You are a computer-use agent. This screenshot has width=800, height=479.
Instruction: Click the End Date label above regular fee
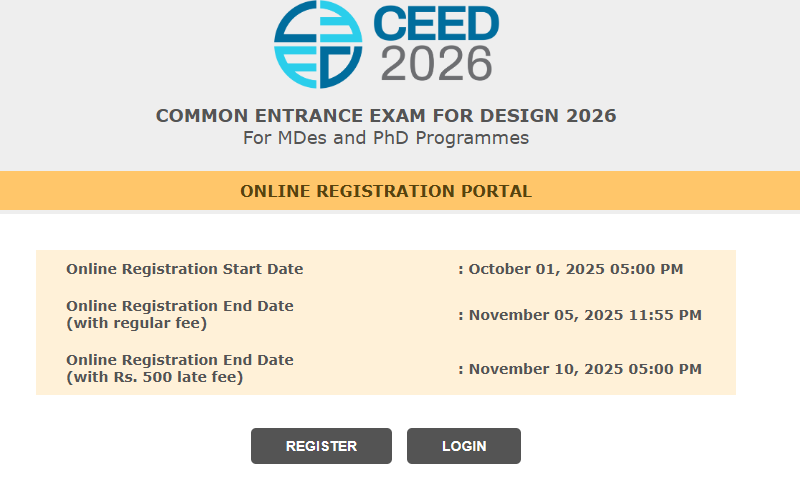[180, 306]
